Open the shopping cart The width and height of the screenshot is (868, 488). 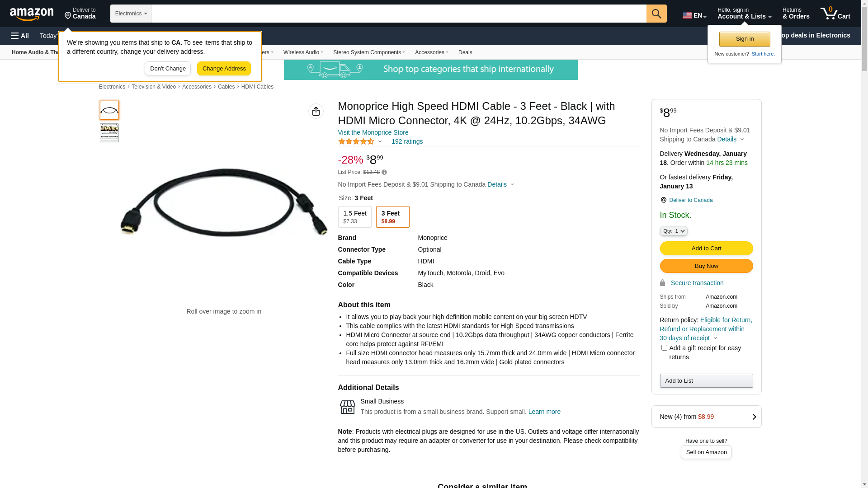tap(835, 14)
